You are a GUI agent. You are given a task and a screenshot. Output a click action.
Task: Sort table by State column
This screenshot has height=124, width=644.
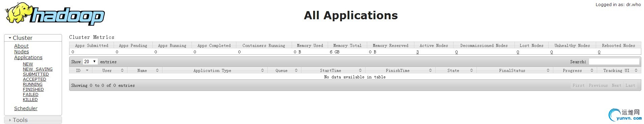point(456,70)
